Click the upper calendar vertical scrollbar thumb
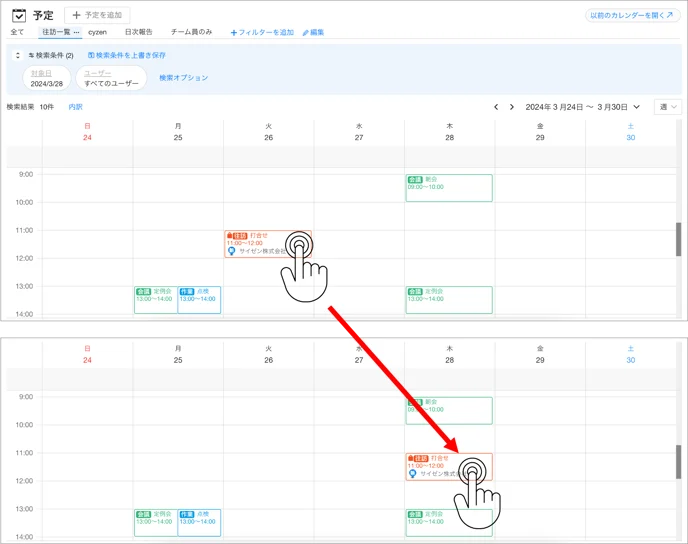688x544 pixels. pos(678,239)
